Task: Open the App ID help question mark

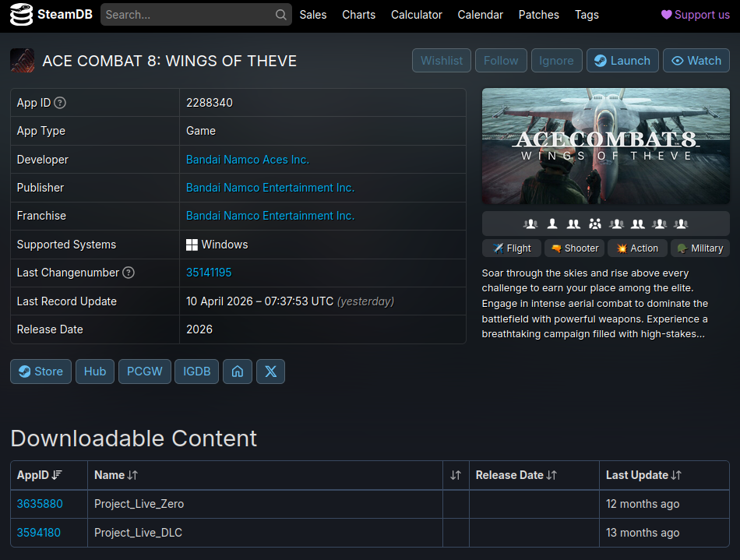Action: pyautogui.click(x=60, y=102)
